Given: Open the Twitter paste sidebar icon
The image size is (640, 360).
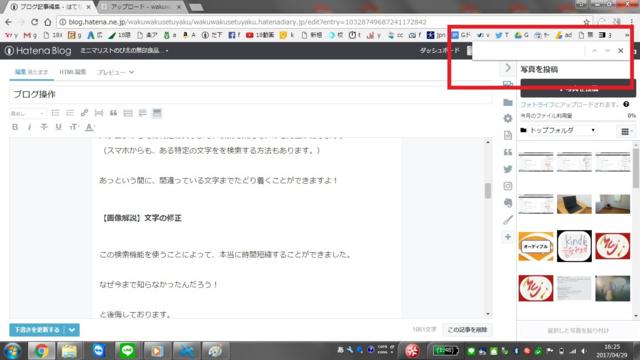Looking at the screenshot, I should click(x=508, y=169).
